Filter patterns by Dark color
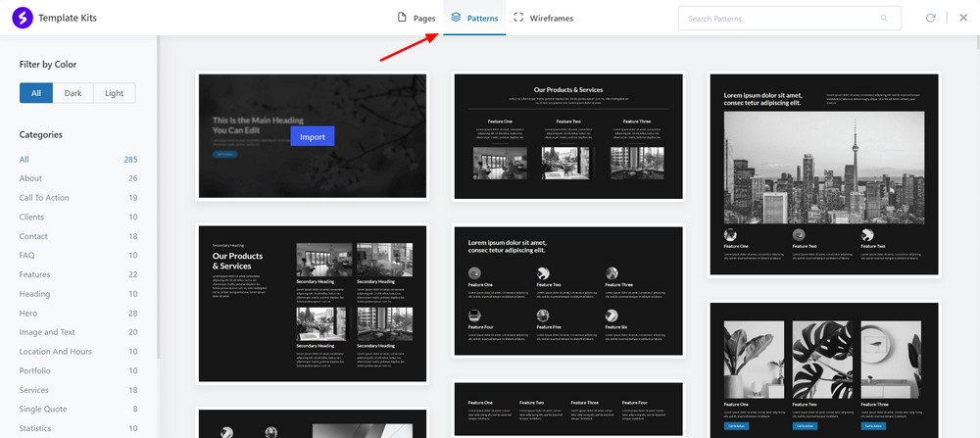 pos(73,93)
